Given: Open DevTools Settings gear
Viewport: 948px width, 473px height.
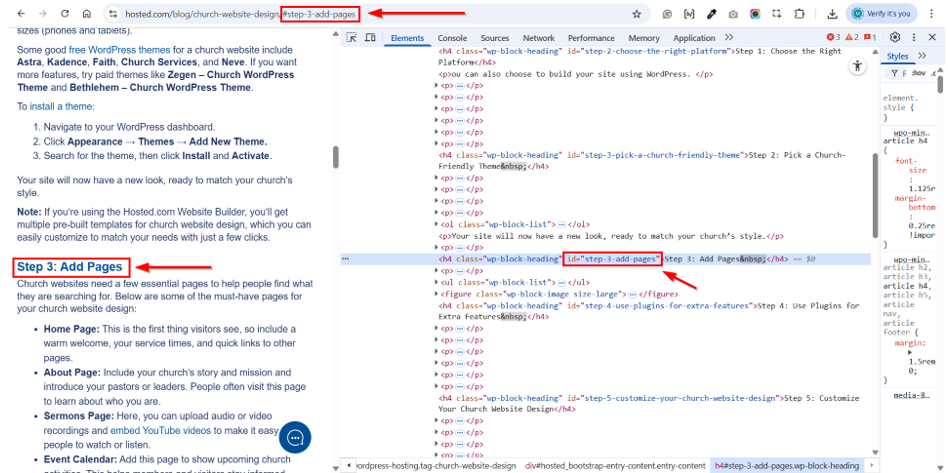Looking at the screenshot, I should (895, 37).
